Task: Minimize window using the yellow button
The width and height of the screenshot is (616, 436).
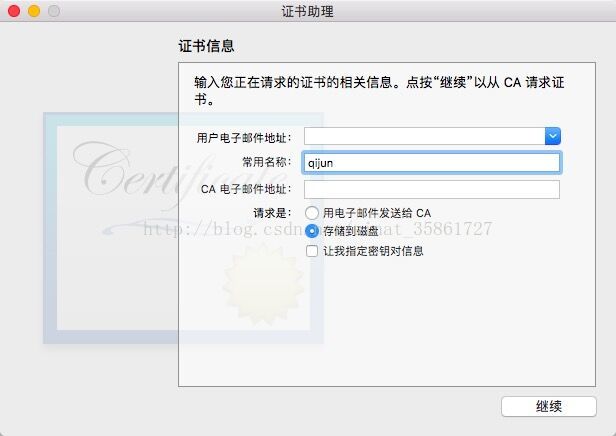Action: (34, 11)
